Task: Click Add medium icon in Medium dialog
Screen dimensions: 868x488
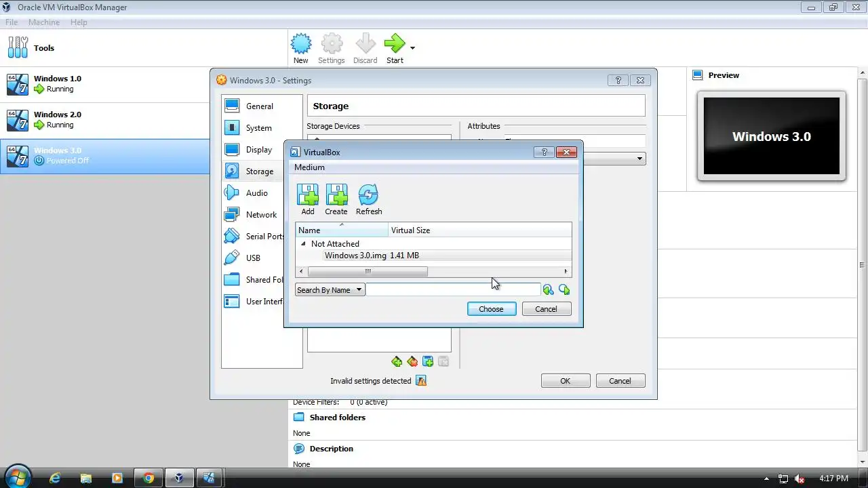Action: 308,200
